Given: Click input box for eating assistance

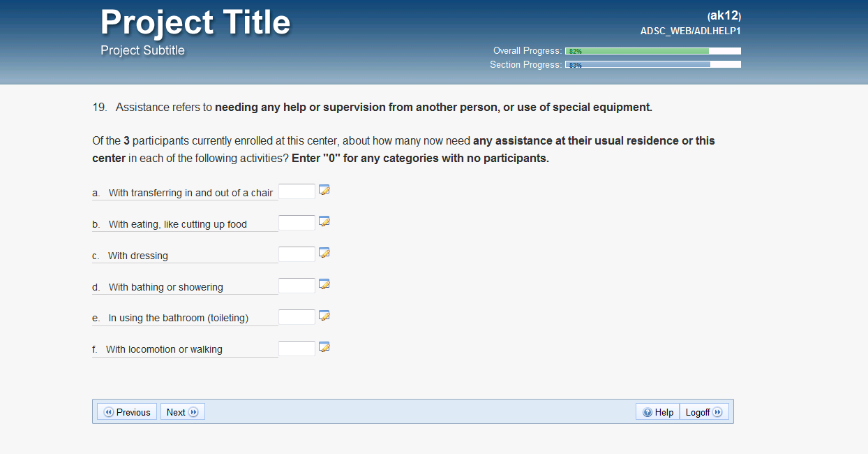Looking at the screenshot, I should [x=297, y=223].
